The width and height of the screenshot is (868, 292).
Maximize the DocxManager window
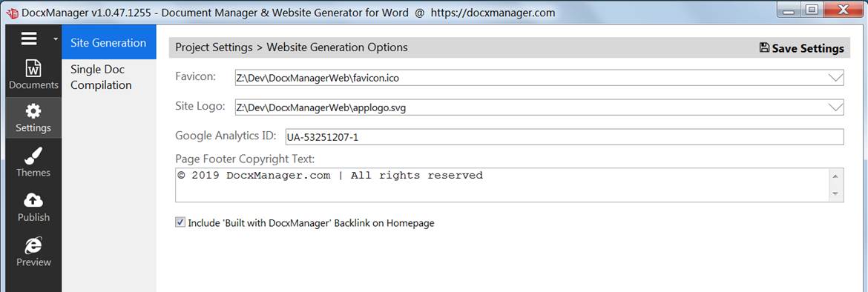(x=812, y=10)
